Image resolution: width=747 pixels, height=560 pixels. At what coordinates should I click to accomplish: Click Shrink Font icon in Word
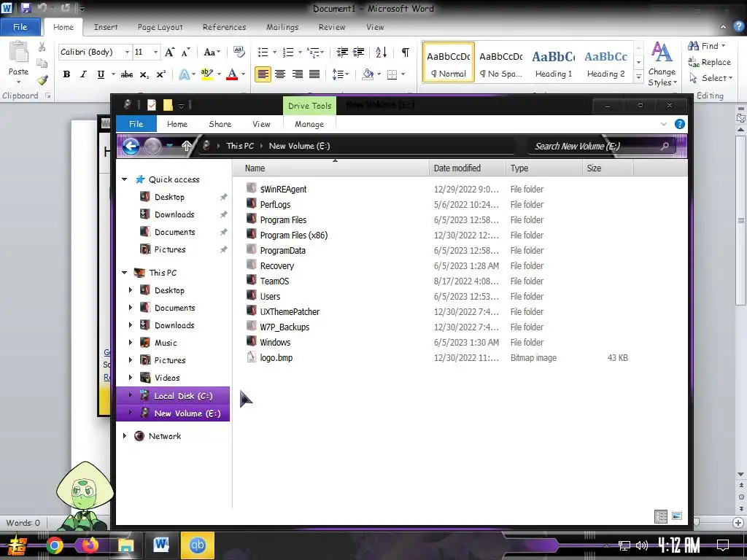pyautogui.click(x=186, y=52)
